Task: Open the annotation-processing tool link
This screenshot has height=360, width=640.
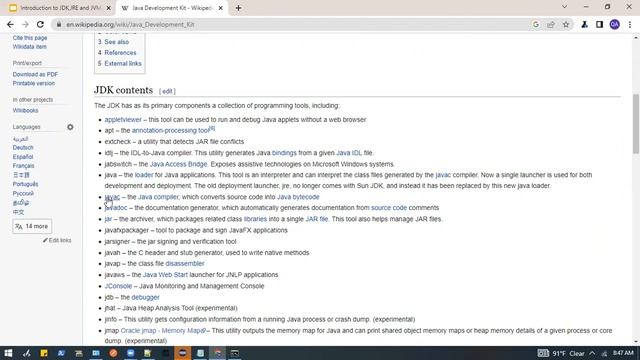Action: (x=170, y=131)
